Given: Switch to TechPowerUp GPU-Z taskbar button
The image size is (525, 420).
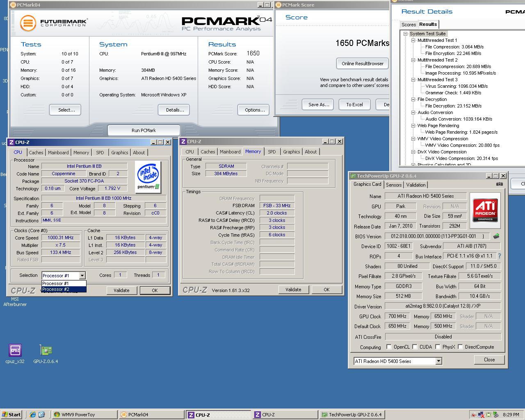Looking at the screenshot, I should tap(352, 415).
